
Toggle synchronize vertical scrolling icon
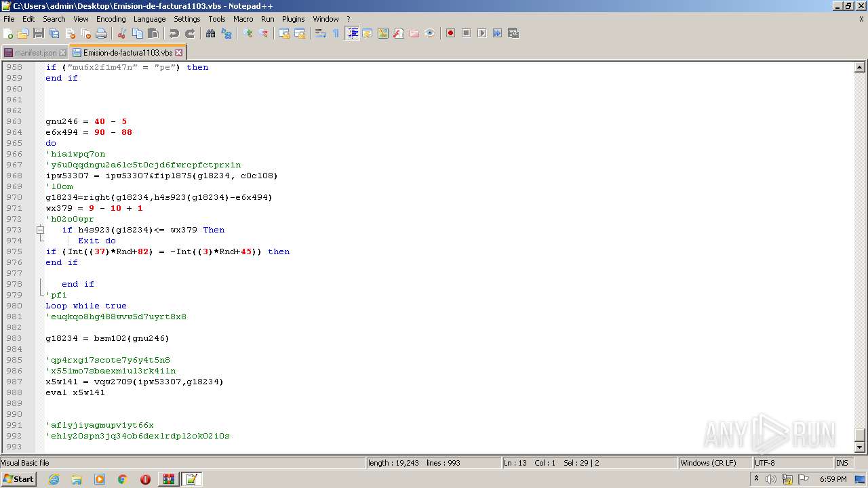(283, 33)
